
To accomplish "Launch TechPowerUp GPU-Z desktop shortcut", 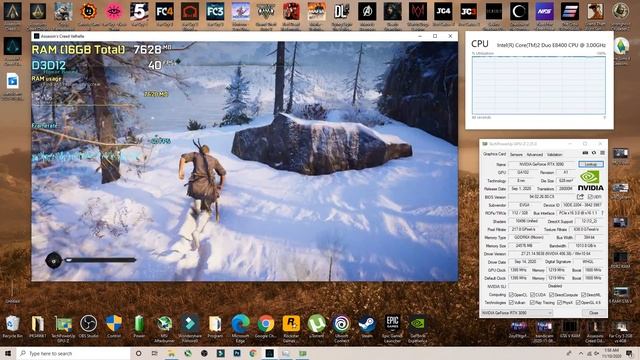I will click(x=63, y=324).
